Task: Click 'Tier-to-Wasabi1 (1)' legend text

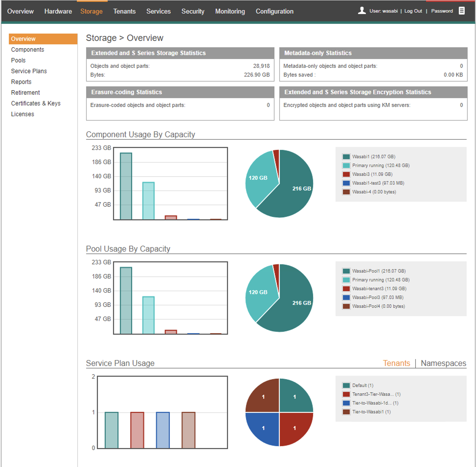Action: [x=372, y=412]
